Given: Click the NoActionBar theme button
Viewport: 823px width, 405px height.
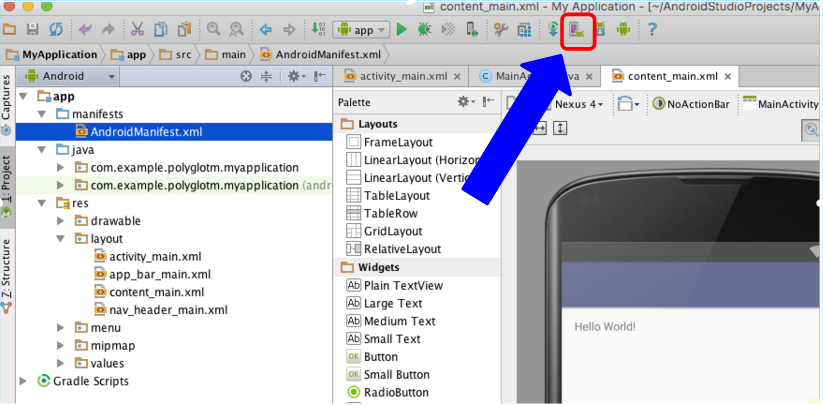Looking at the screenshot, I should [692, 104].
